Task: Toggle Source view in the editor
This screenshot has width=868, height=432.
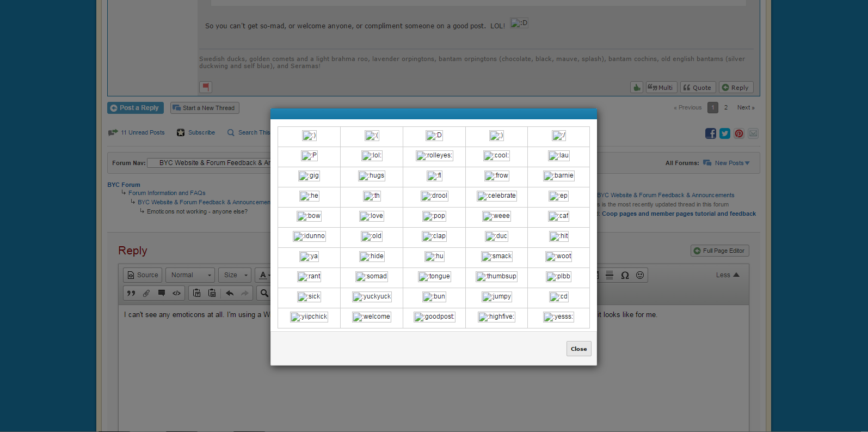Action: tap(143, 275)
